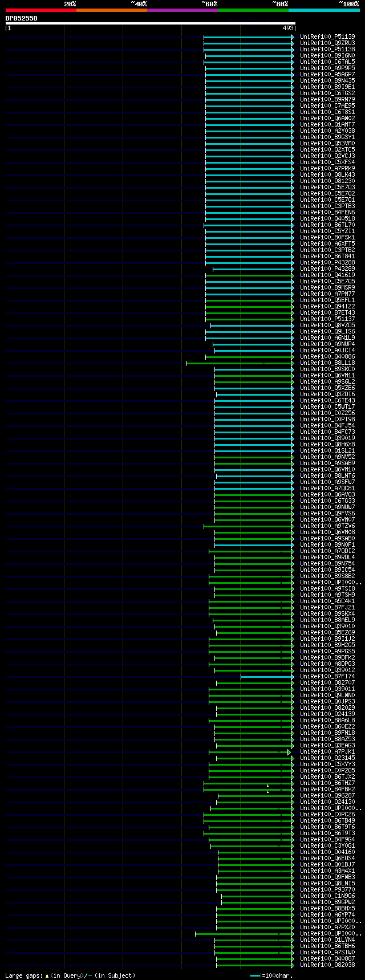This screenshot has width=365, height=980.
Task: Click the cyan alignment bar for B7FI74
Action: [x=266, y=677]
